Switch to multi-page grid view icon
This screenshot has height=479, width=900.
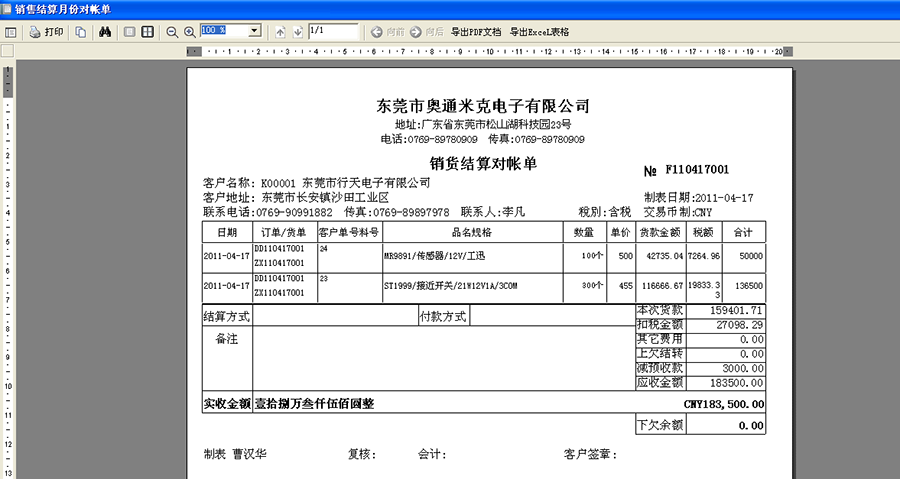pyautogui.click(x=148, y=32)
